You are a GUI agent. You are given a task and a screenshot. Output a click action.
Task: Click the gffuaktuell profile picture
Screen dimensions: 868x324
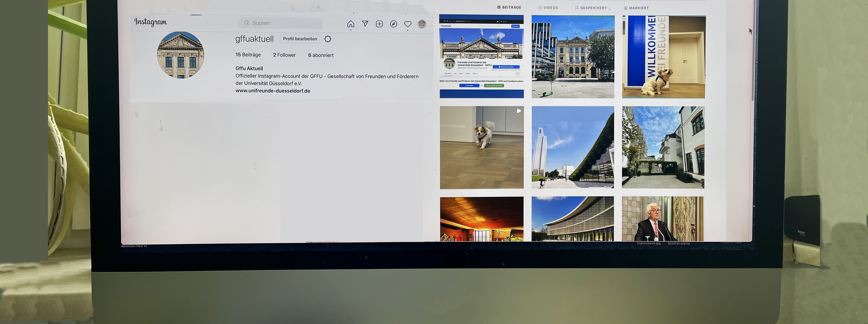tap(180, 55)
